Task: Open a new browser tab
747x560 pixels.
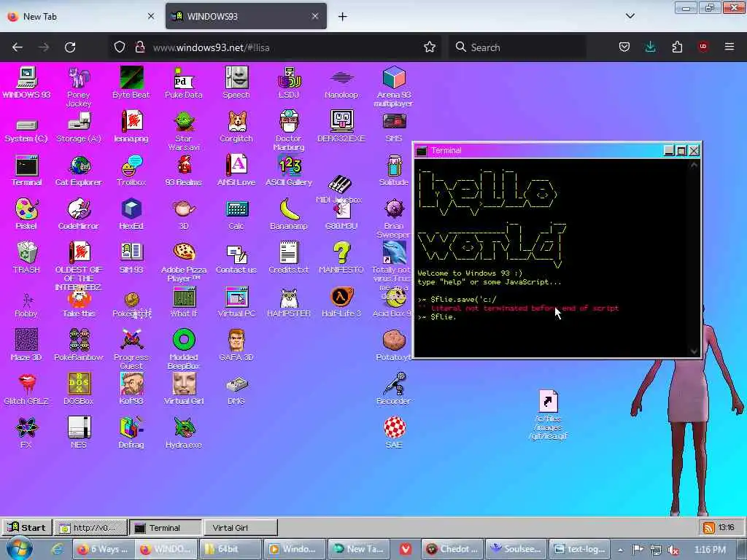Action: tap(343, 17)
